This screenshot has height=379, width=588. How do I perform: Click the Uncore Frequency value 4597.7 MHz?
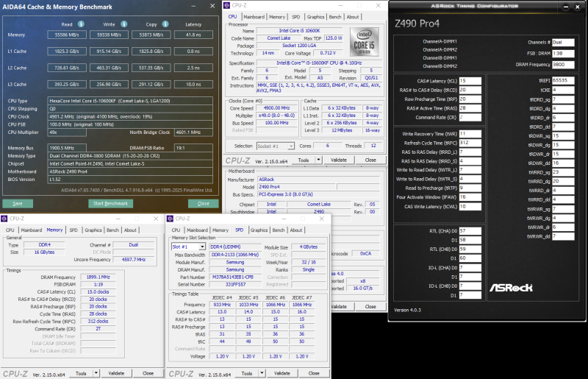pos(134,260)
